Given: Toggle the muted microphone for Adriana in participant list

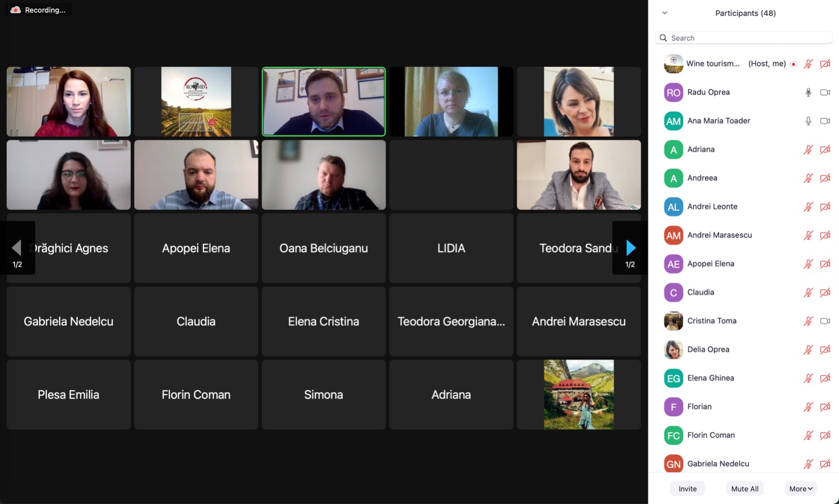Looking at the screenshot, I should tap(808, 149).
